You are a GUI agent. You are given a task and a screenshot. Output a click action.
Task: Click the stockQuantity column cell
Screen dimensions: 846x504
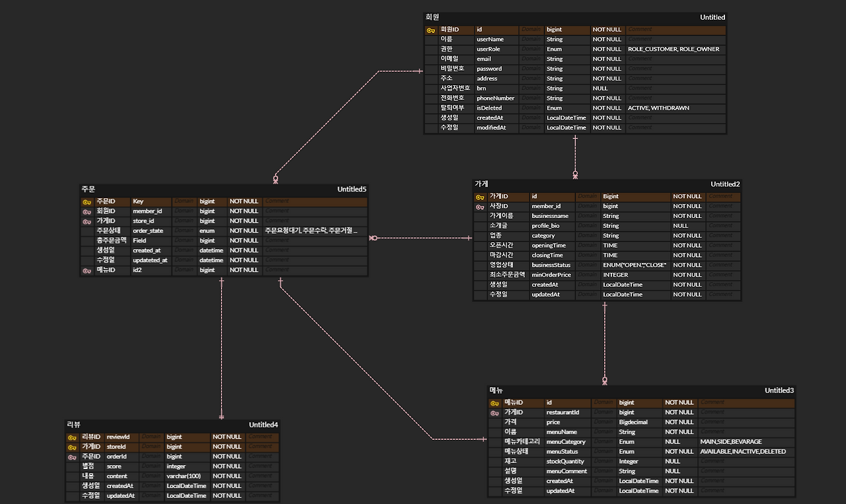click(568, 462)
